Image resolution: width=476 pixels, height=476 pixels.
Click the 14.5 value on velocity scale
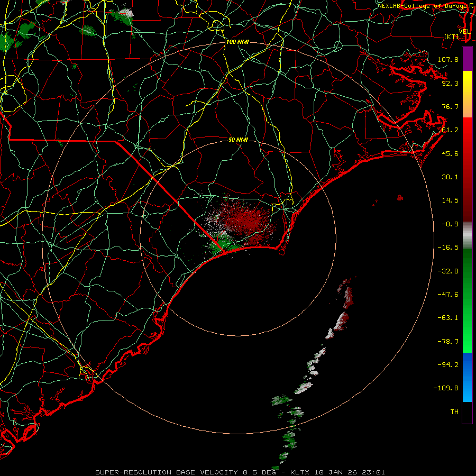pyautogui.click(x=450, y=200)
